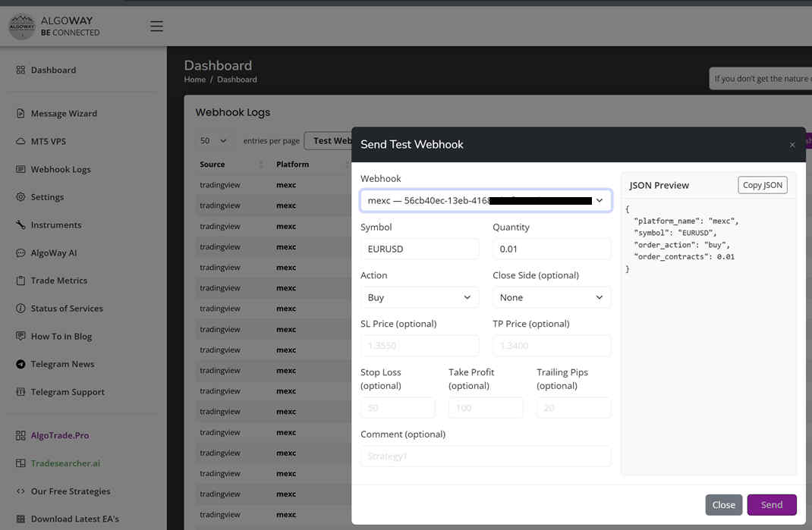Viewport: 812px width, 530px height.
Task: Open the Webhook selection dropdown
Action: click(486, 199)
